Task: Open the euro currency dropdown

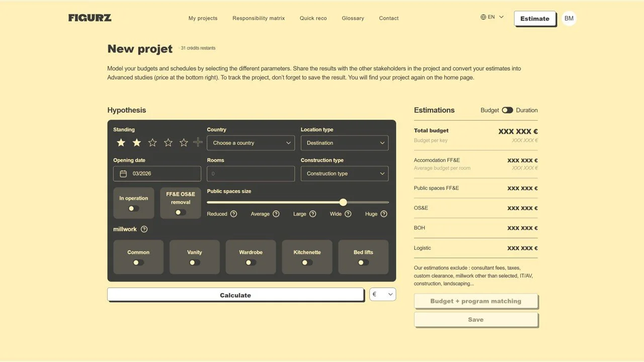Action: [x=383, y=294]
